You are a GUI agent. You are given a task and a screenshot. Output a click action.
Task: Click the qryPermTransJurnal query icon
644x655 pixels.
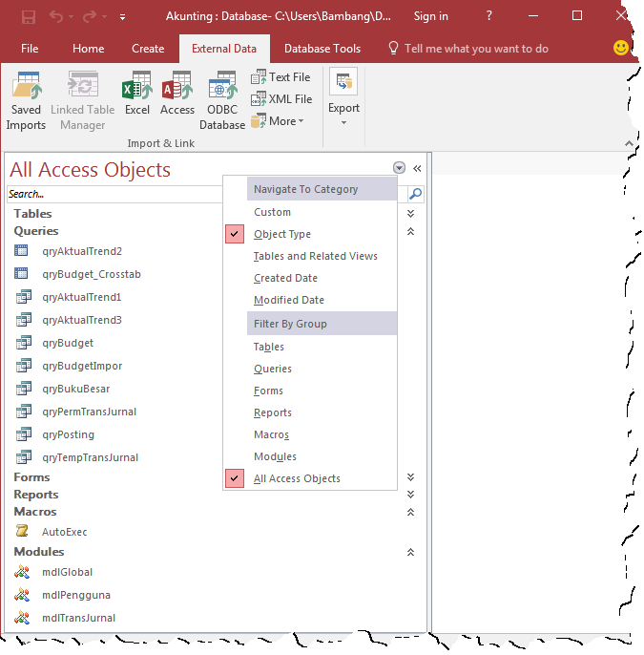[x=23, y=412]
